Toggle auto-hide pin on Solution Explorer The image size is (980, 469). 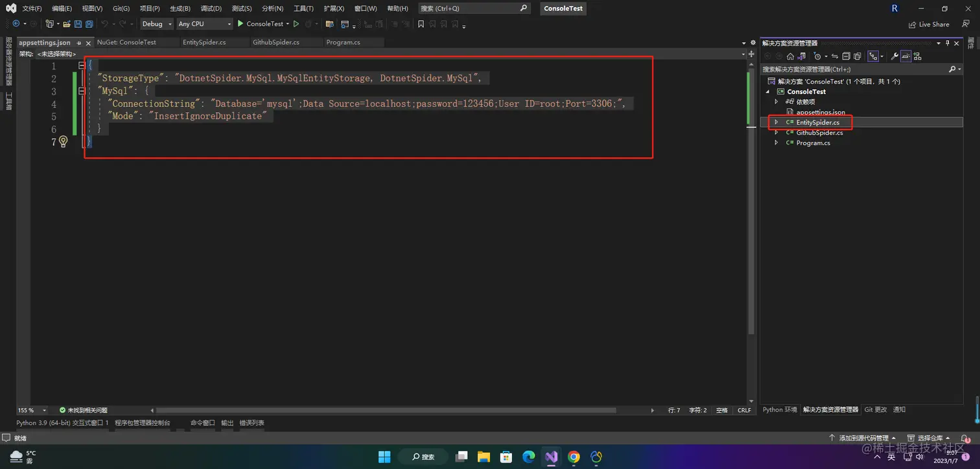[x=947, y=43]
